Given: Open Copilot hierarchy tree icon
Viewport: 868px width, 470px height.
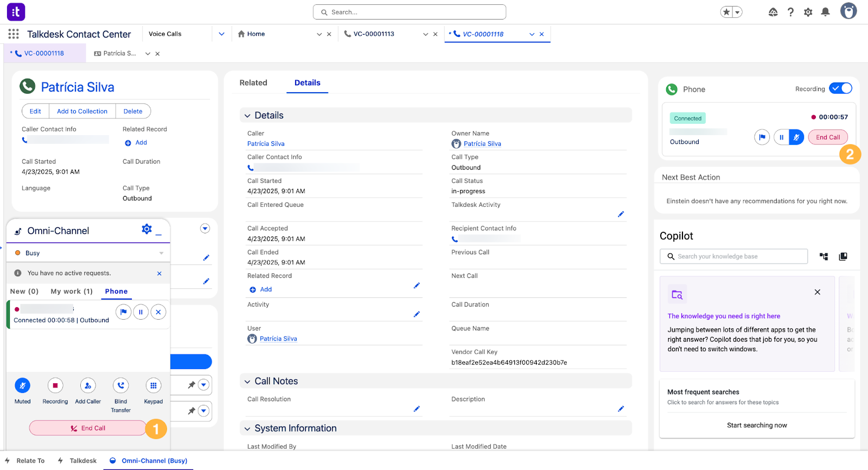Looking at the screenshot, I should (824, 257).
